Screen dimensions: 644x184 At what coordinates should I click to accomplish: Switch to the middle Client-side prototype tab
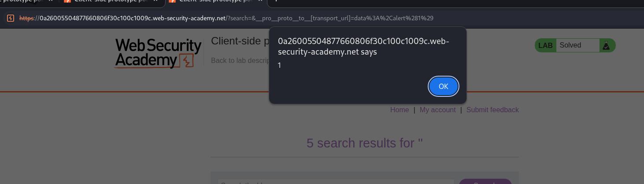point(110,1)
